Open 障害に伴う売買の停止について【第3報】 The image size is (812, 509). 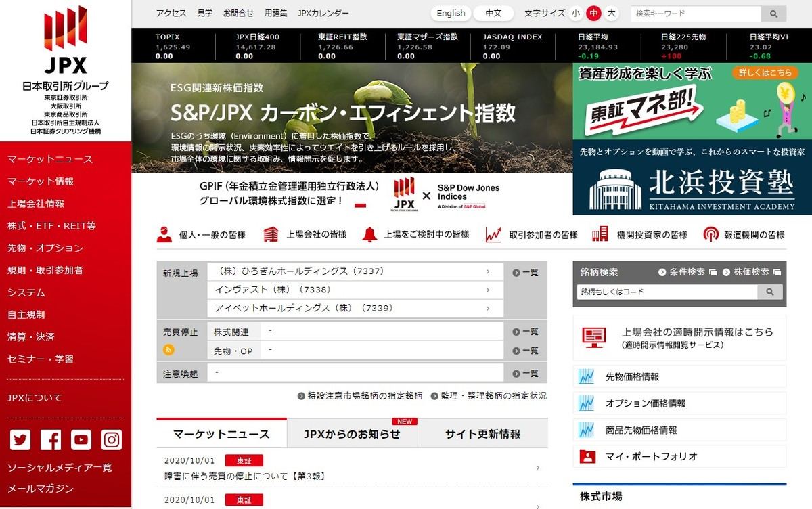click(x=246, y=476)
